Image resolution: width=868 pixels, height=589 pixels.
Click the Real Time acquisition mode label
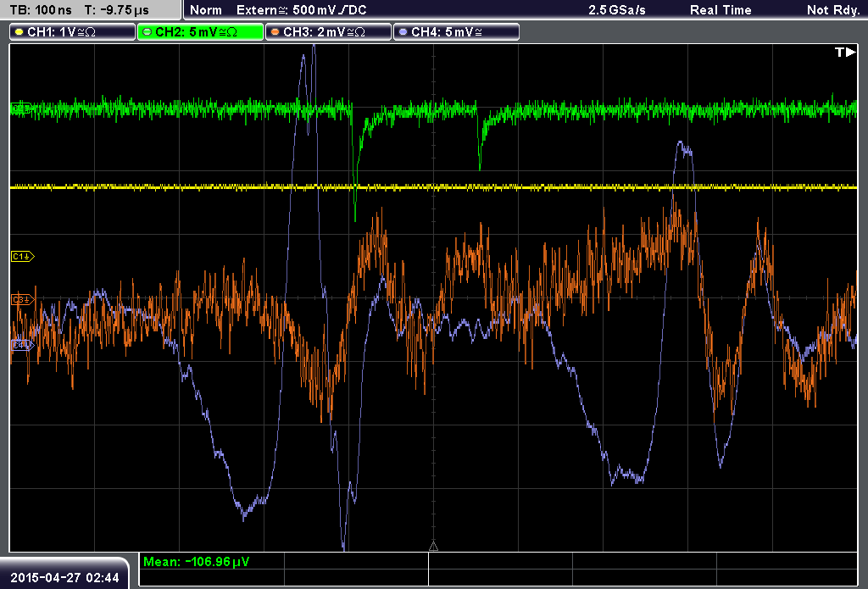pos(721,10)
